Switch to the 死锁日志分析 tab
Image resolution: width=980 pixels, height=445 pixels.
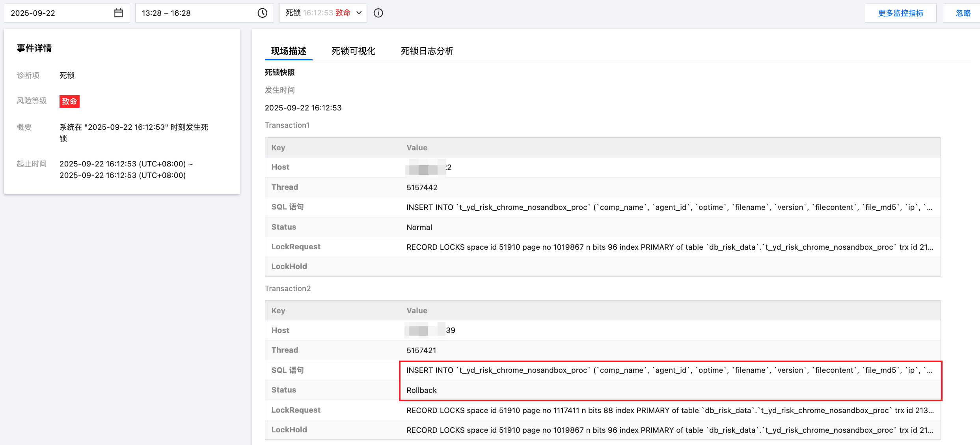[x=427, y=51]
